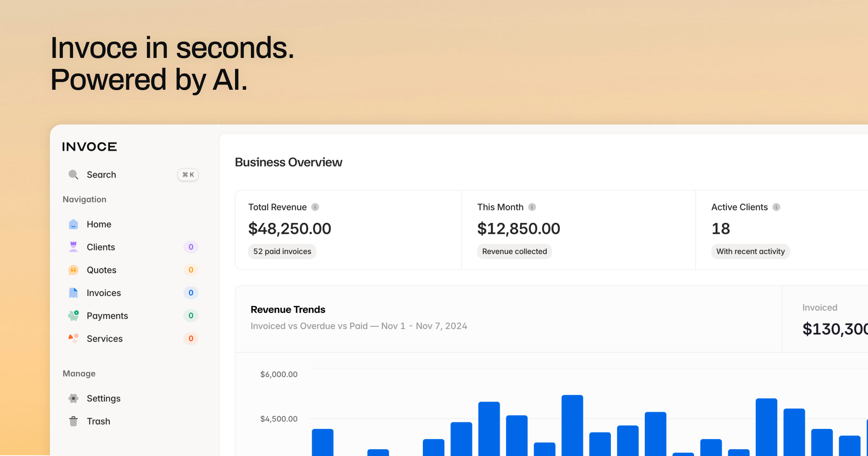Click the info icon beside This Month
This screenshot has width=868, height=456.
coord(532,207)
